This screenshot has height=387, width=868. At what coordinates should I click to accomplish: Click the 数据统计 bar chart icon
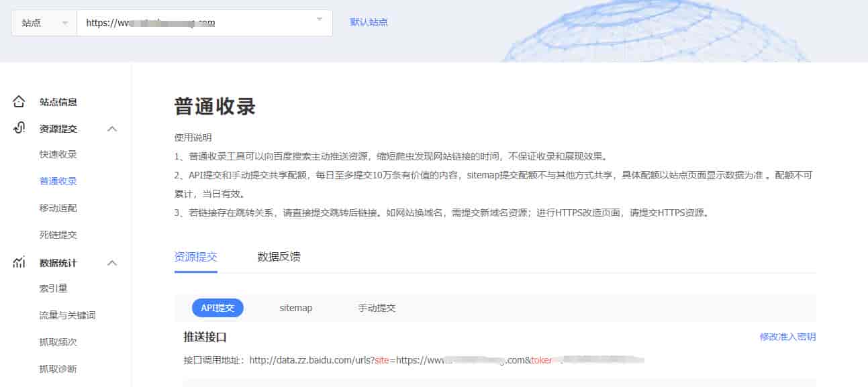[19, 262]
